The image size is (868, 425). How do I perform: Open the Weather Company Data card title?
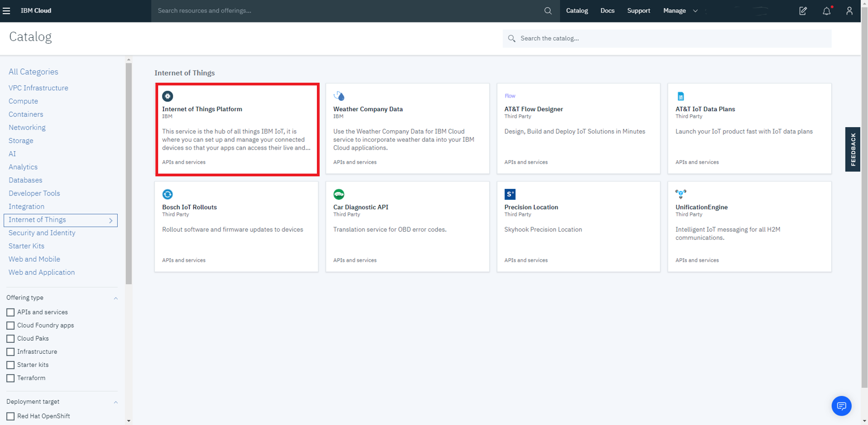(x=368, y=109)
